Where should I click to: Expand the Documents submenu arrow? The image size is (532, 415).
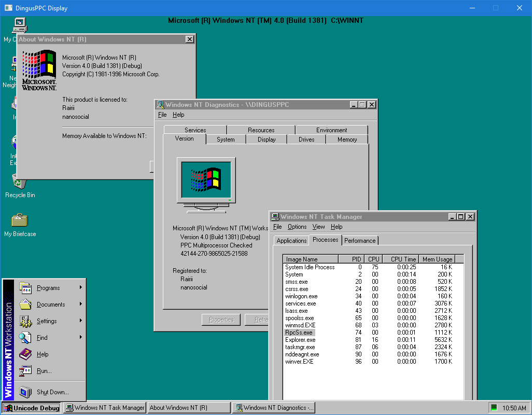[80, 304]
